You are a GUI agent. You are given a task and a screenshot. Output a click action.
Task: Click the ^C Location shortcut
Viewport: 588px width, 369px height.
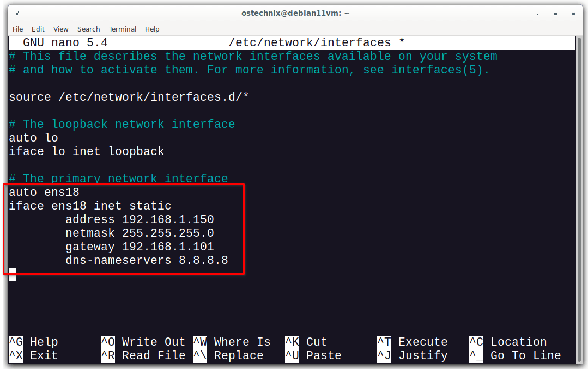[508, 342]
